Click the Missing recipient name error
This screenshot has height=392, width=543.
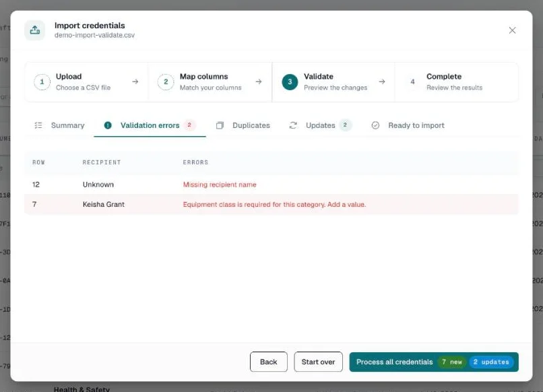220,185
